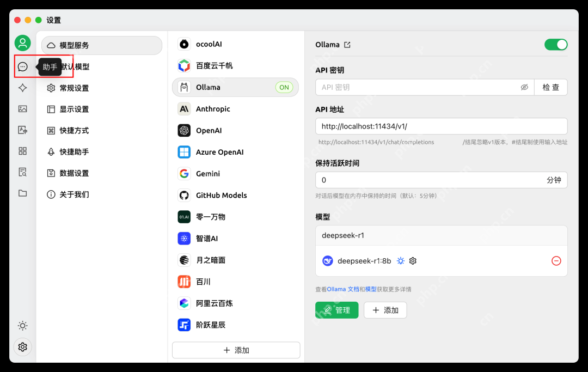Click the deepseek-r1:8b model name

[x=364, y=261]
